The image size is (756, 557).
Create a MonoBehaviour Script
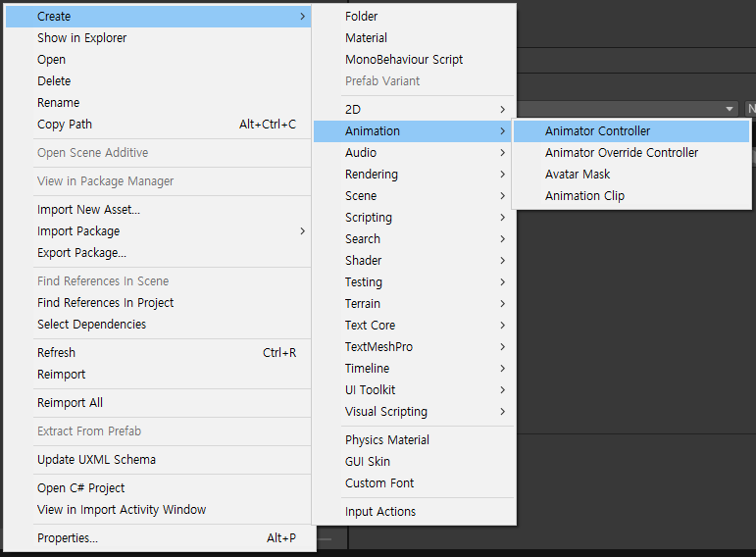point(414,60)
